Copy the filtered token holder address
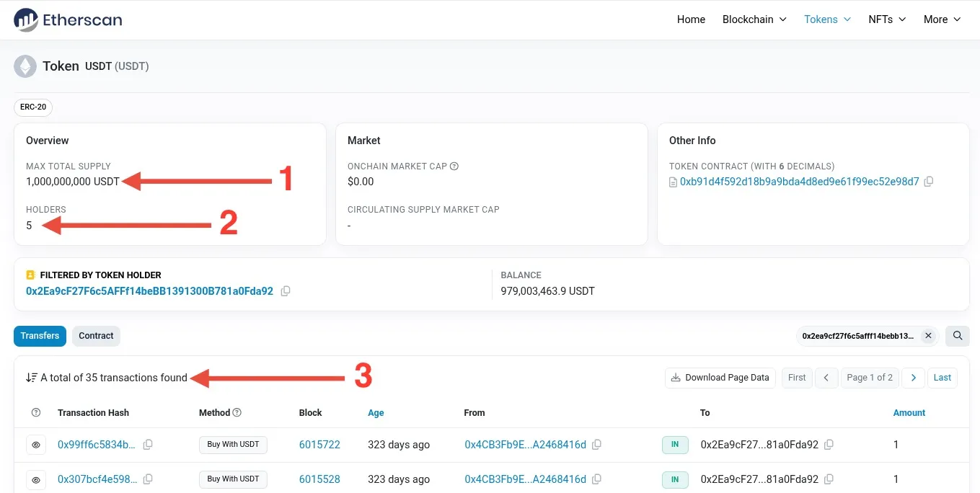980x493 pixels. 286,291
